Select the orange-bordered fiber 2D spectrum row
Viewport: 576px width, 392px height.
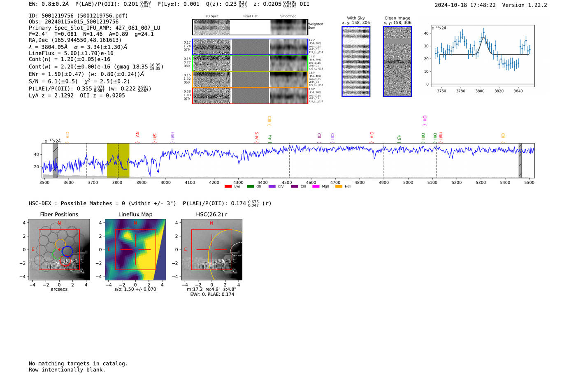[x=250, y=79]
